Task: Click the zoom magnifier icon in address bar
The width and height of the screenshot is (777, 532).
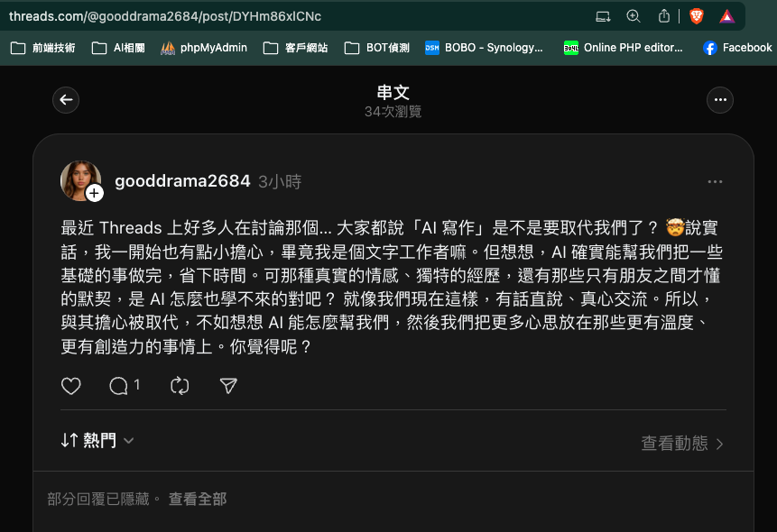Action: coord(634,16)
